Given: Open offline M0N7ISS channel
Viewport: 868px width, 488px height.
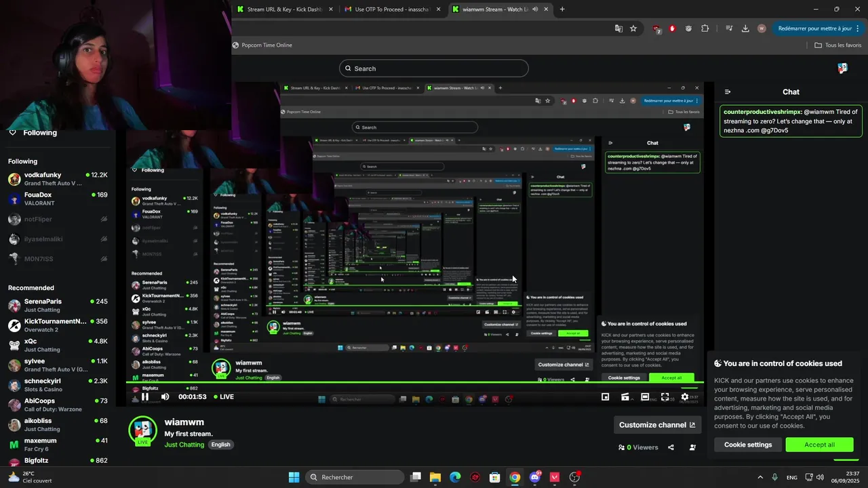Looking at the screenshot, I should click(x=58, y=259).
